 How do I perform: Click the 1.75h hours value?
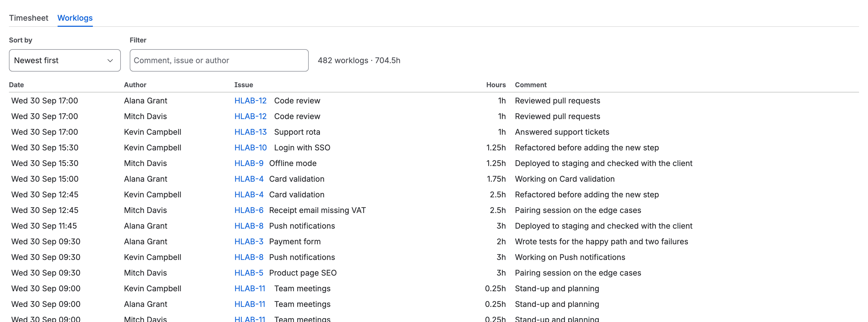click(x=496, y=179)
